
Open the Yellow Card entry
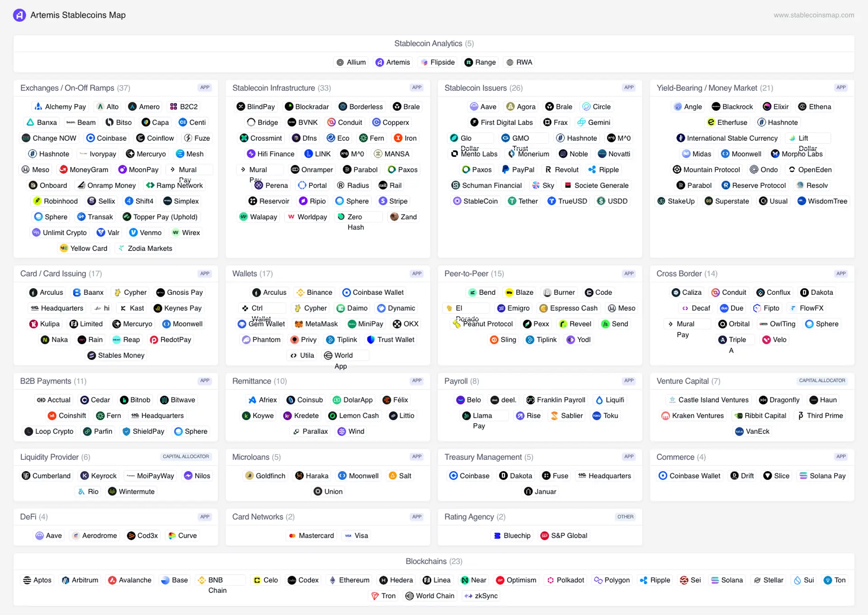tap(84, 248)
